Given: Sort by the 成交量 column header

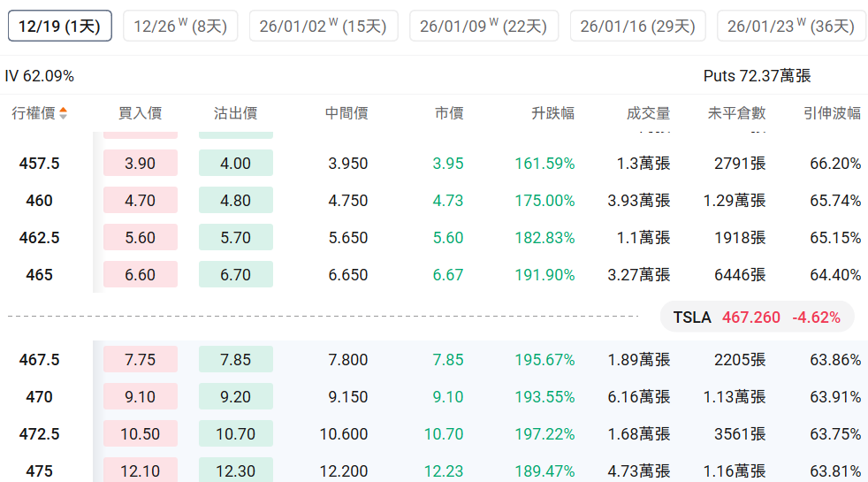Looking at the screenshot, I should tap(648, 114).
